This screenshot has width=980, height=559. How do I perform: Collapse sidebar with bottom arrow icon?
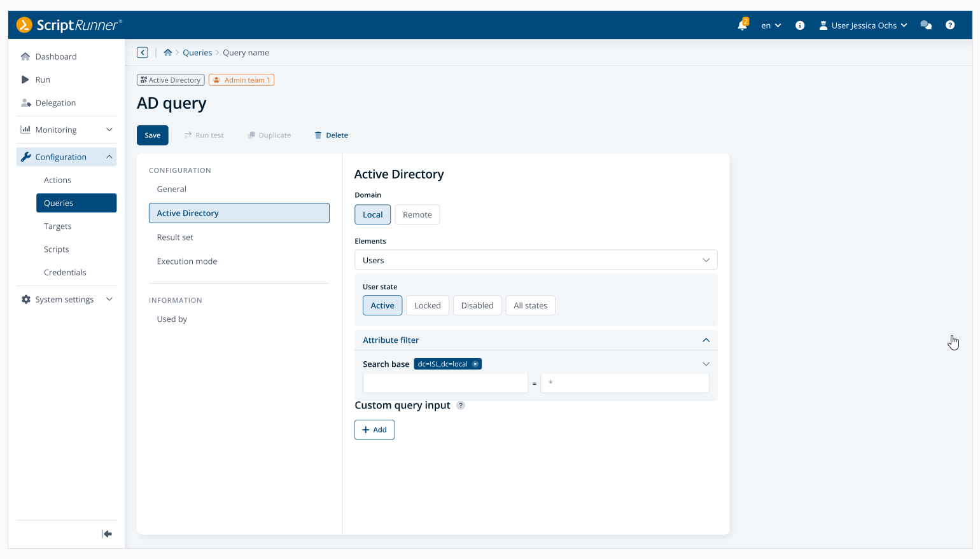click(x=107, y=534)
